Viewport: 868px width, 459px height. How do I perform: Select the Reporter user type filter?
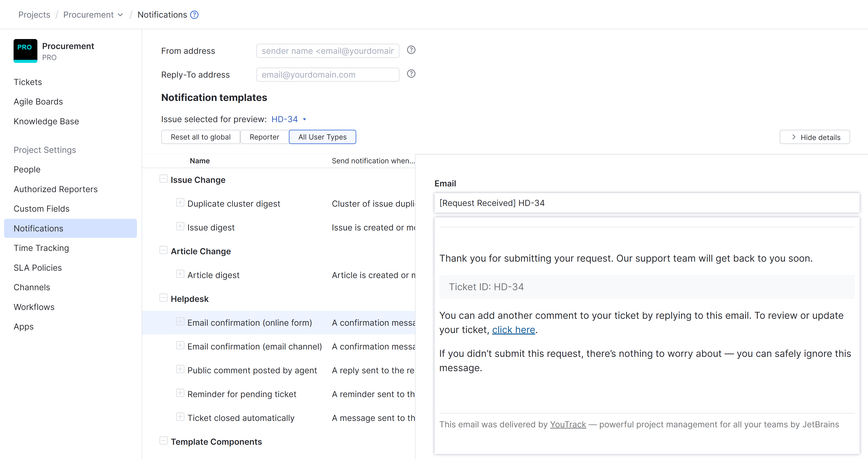(x=264, y=137)
